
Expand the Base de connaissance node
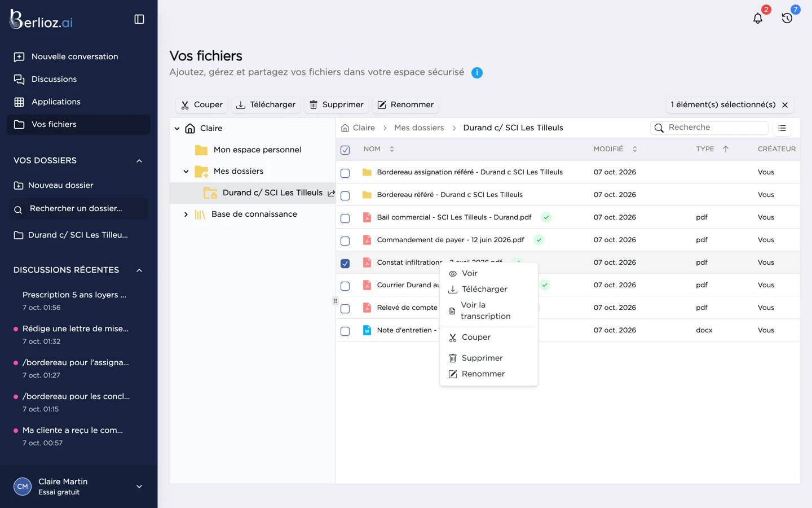point(186,214)
